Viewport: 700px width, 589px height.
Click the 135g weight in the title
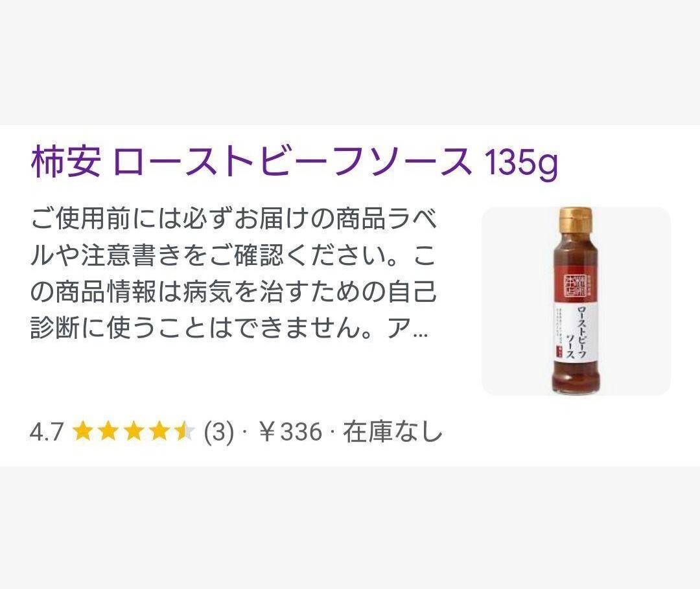click(x=521, y=163)
